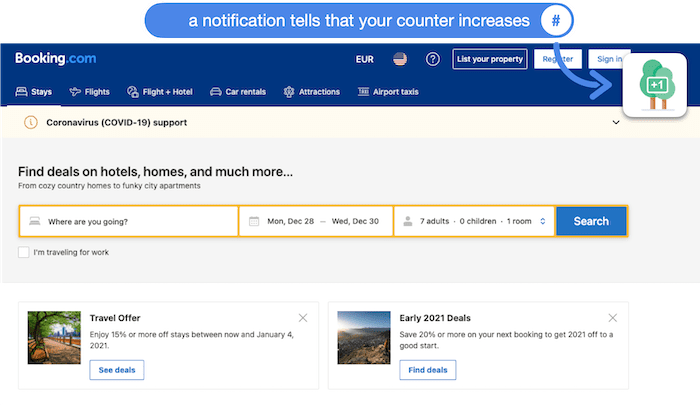Click the Sign in button

click(x=609, y=59)
